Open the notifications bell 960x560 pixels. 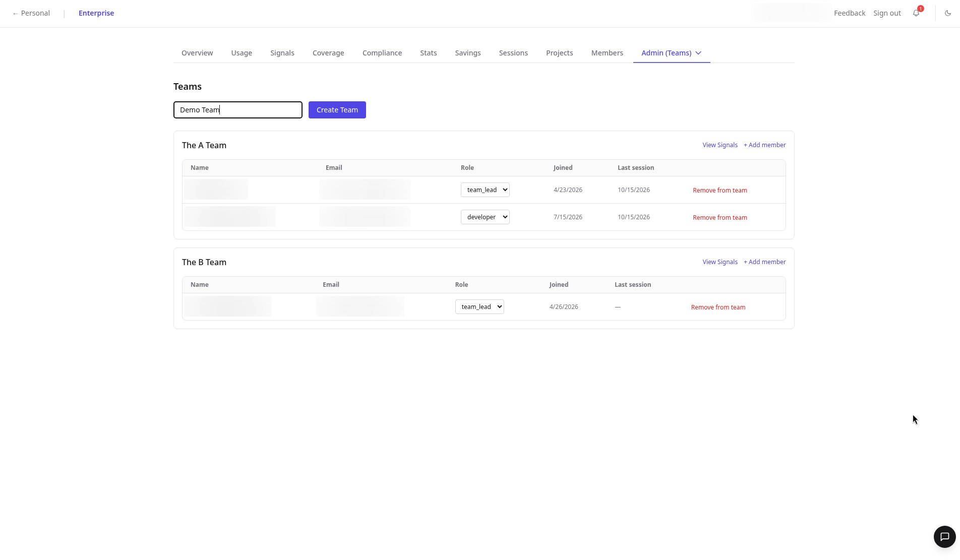coord(916,13)
